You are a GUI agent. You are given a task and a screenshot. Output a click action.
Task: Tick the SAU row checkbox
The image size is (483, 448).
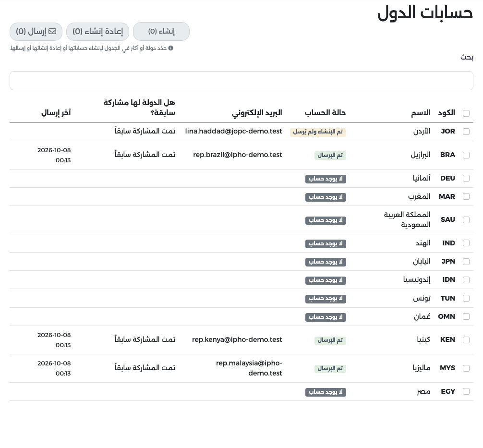(466, 220)
